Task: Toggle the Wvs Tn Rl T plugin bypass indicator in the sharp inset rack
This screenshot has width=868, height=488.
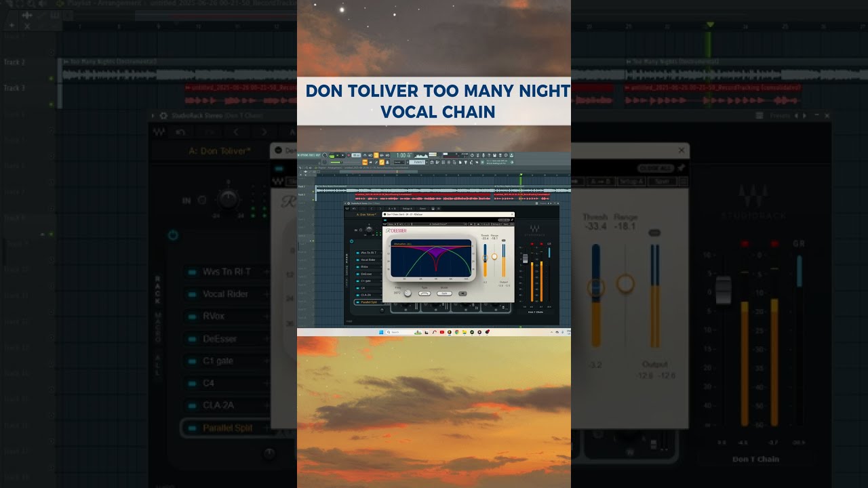Action: click(357, 253)
